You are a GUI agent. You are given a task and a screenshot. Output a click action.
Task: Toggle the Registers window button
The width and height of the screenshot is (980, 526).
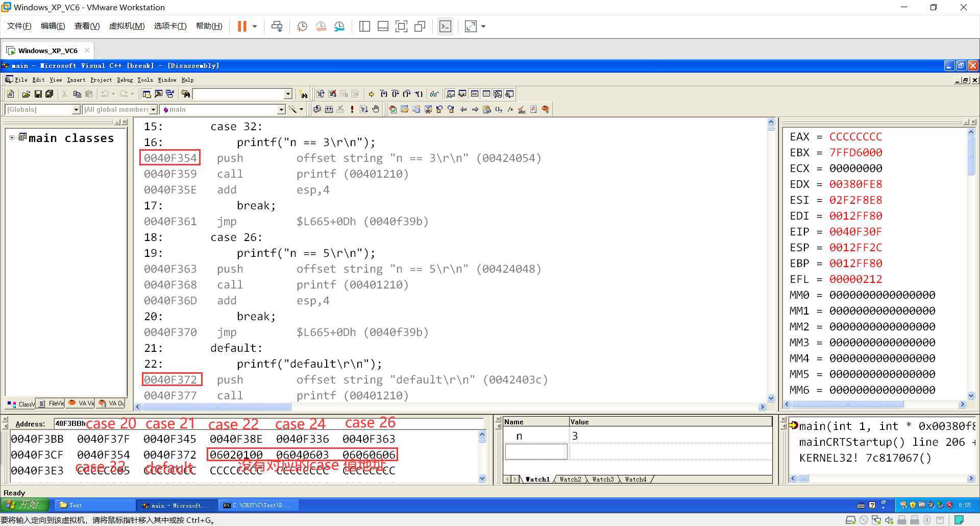pos(475,94)
